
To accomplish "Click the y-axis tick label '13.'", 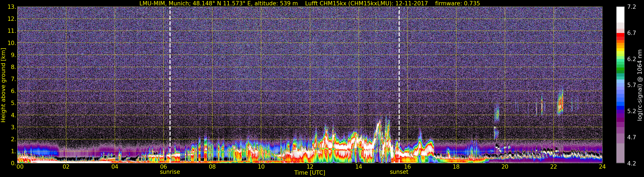I will [x=12, y=7].
